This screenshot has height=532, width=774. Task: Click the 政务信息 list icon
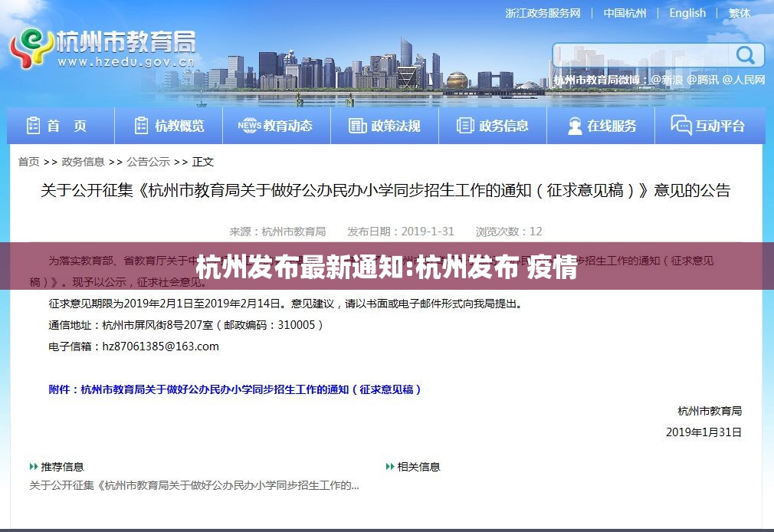pos(465,126)
